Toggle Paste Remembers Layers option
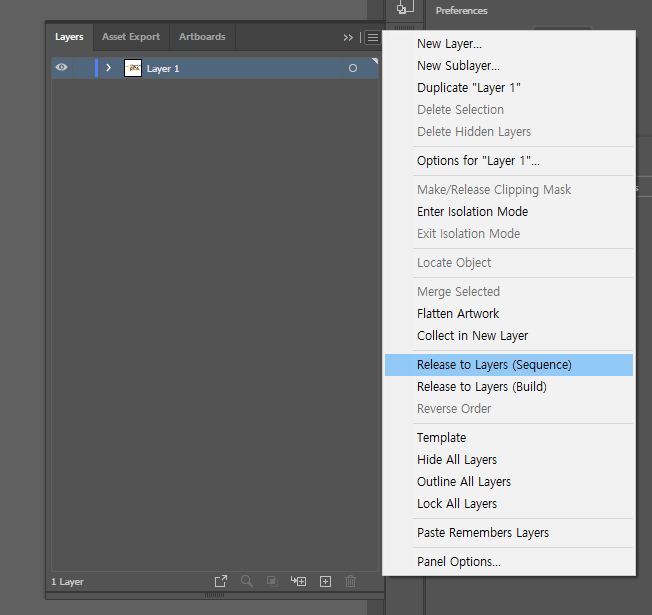Screen dimensions: 652x615 [509, 533]
